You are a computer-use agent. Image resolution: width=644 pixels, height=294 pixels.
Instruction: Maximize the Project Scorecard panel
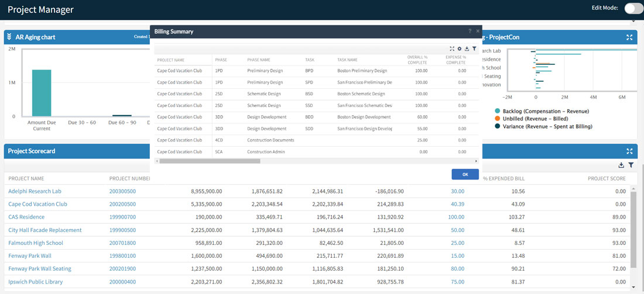coord(629,151)
